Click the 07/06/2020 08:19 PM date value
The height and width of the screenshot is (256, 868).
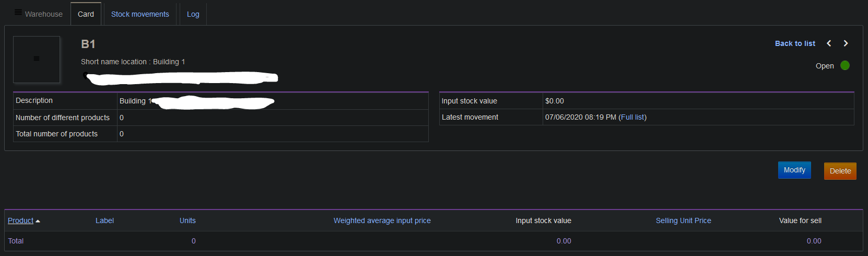click(581, 117)
